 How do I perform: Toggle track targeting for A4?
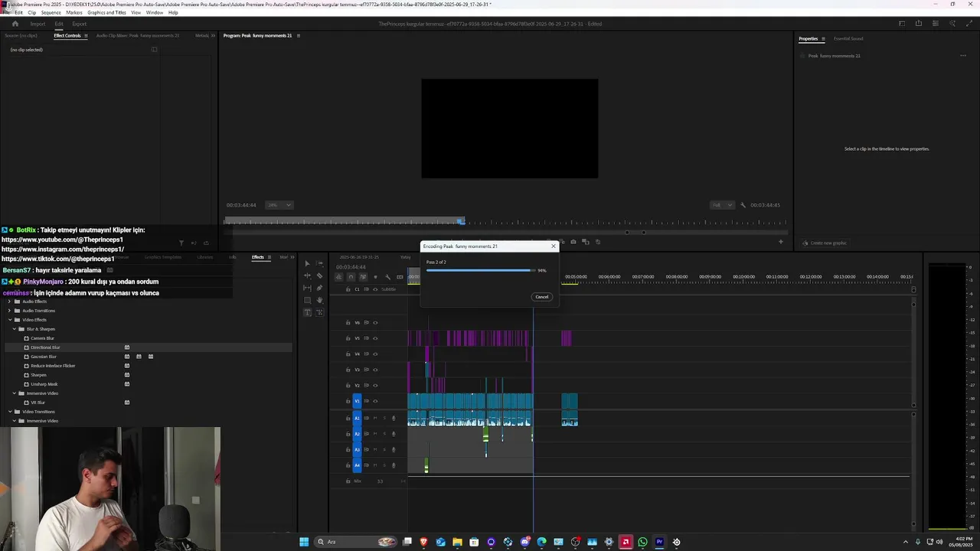tap(357, 465)
